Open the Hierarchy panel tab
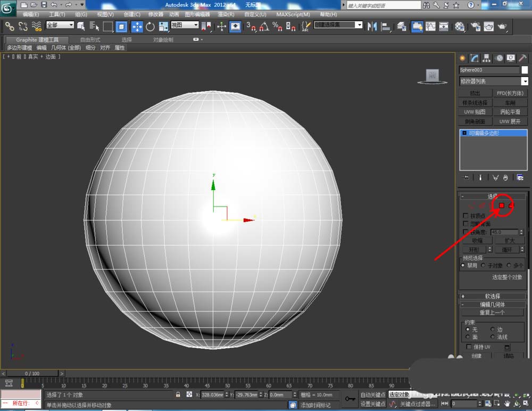The height and width of the screenshot is (411, 532). [x=486, y=58]
